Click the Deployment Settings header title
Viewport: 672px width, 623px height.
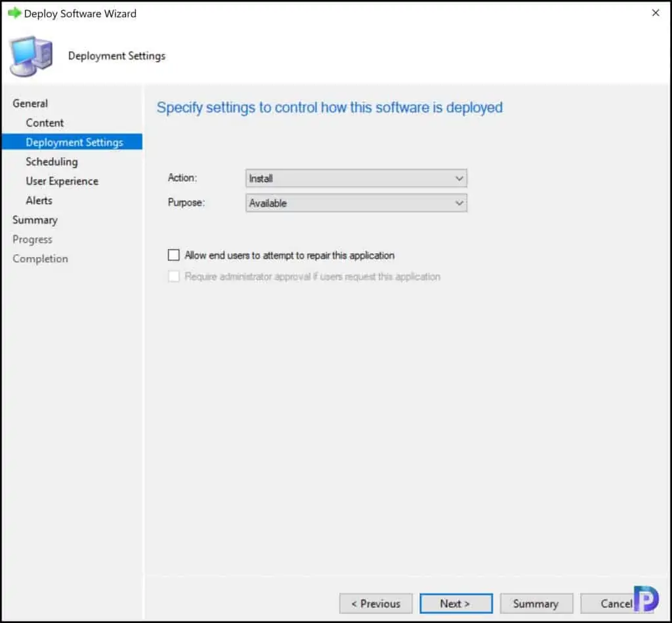[x=117, y=56]
